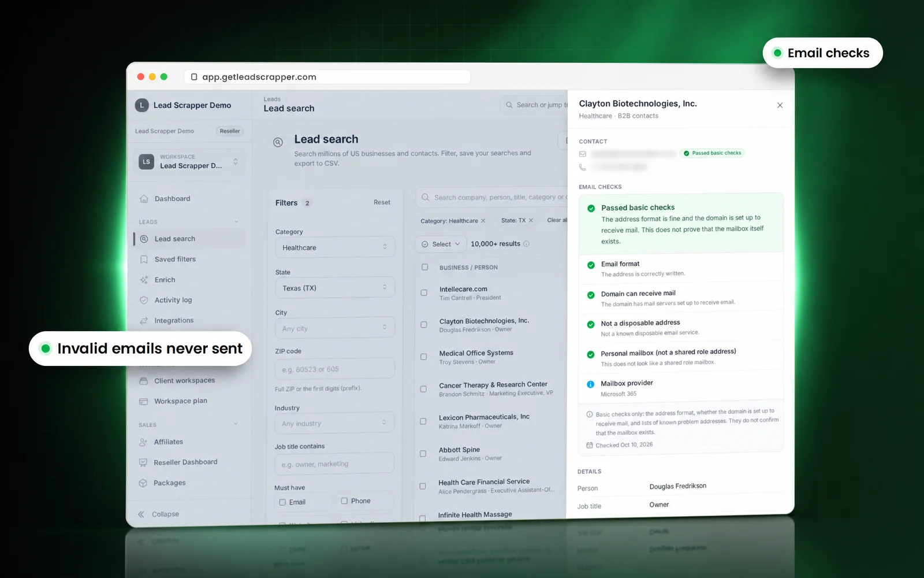Open the Select dropdown above results

(x=441, y=244)
